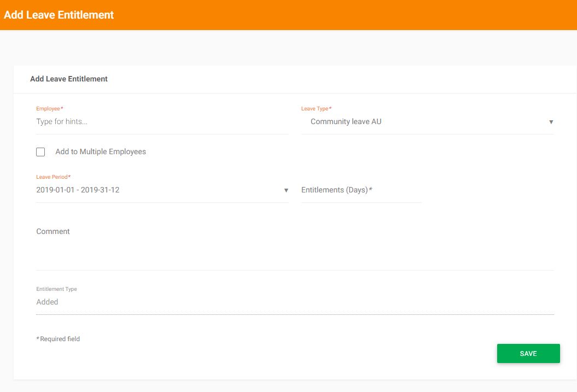
Task: Click the Entitlement Type 'Added' field
Action: 295,302
